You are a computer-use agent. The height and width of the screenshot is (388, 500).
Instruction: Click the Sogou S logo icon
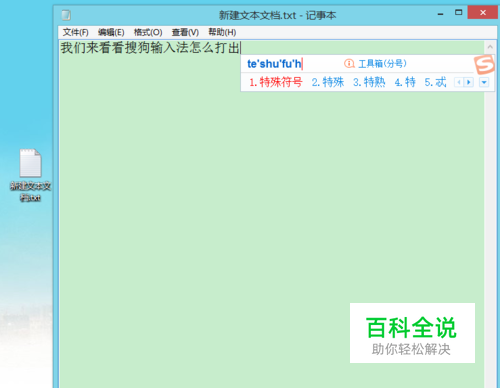(484, 65)
